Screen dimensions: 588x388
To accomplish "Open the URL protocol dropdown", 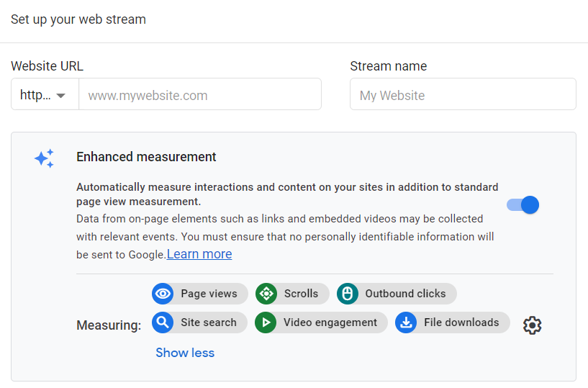I will point(44,95).
